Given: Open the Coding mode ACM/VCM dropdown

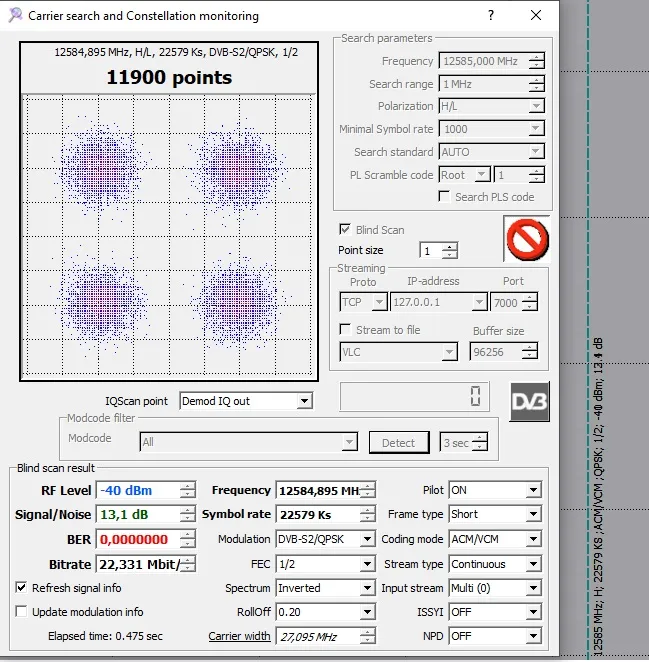Looking at the screenshot, I should pyautogui.click(x=533, y=539).
